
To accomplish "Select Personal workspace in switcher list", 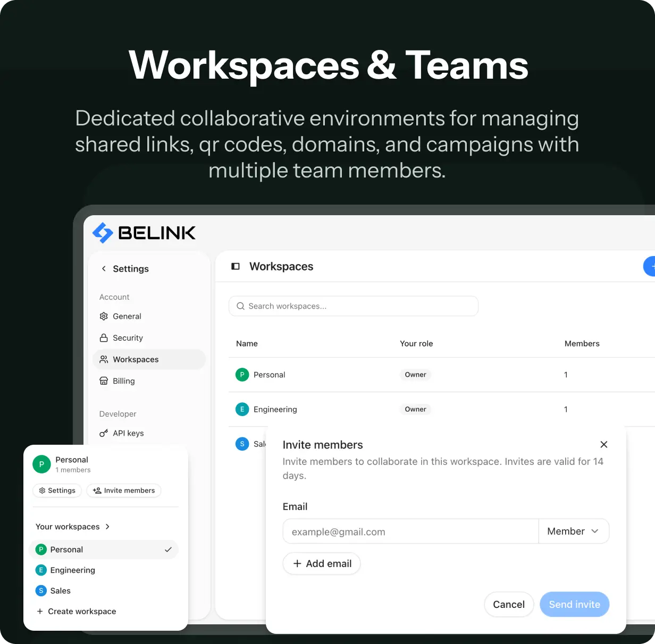I will tap(104, 549).
